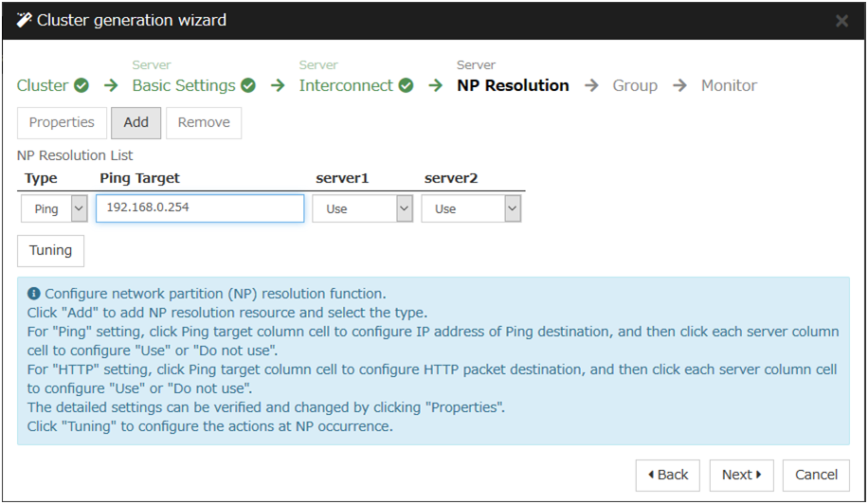Close the Cluster generation wizard dialog

(841, 21)
